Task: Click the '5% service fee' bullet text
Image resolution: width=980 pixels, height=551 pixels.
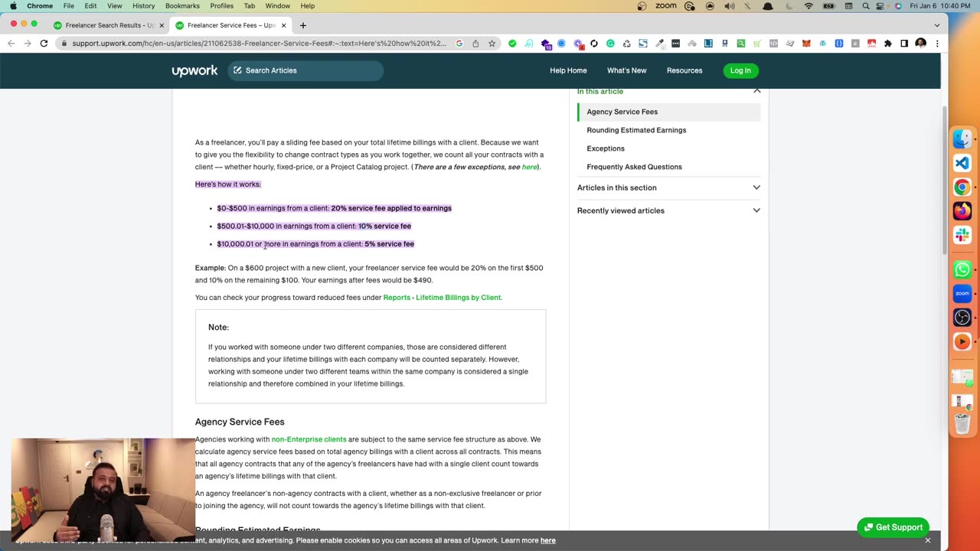Action: pyautogui.click(x=389, y=244)
